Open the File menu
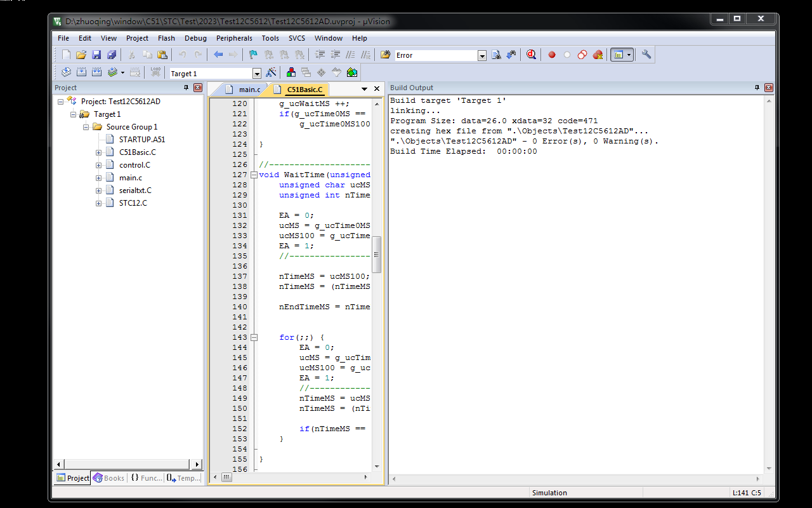The image size is (812, 508). click(x=63, y=38)
